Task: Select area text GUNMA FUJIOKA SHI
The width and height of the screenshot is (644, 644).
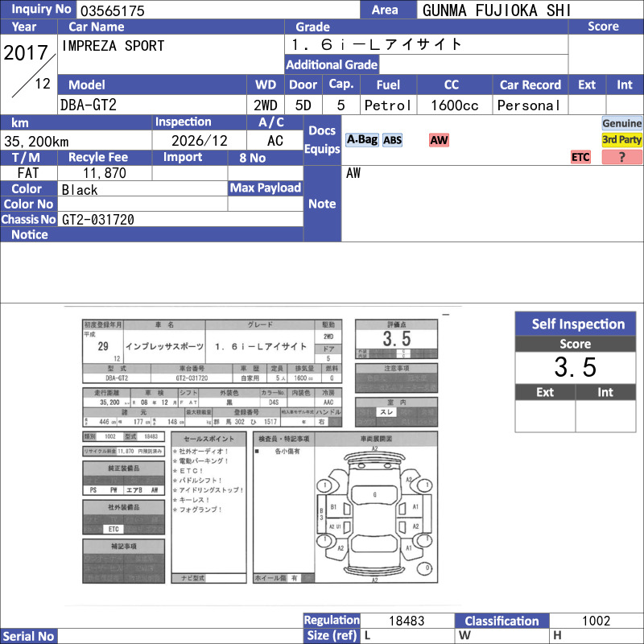Action: tap(497, 10)
